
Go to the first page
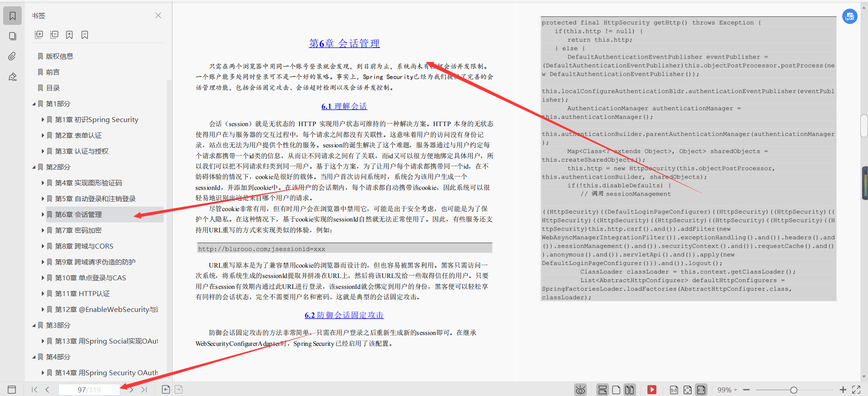pos(34,390)
